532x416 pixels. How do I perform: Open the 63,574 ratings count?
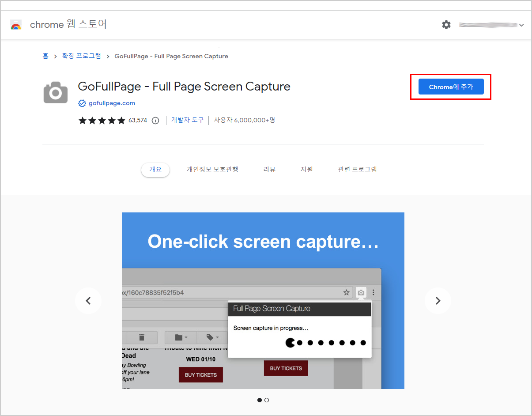[138, 120]
